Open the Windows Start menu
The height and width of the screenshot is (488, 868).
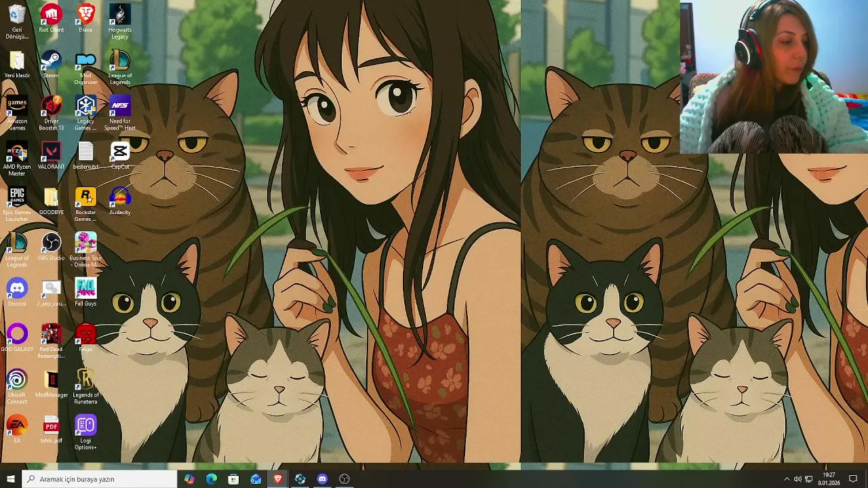[x=10, y=479]
